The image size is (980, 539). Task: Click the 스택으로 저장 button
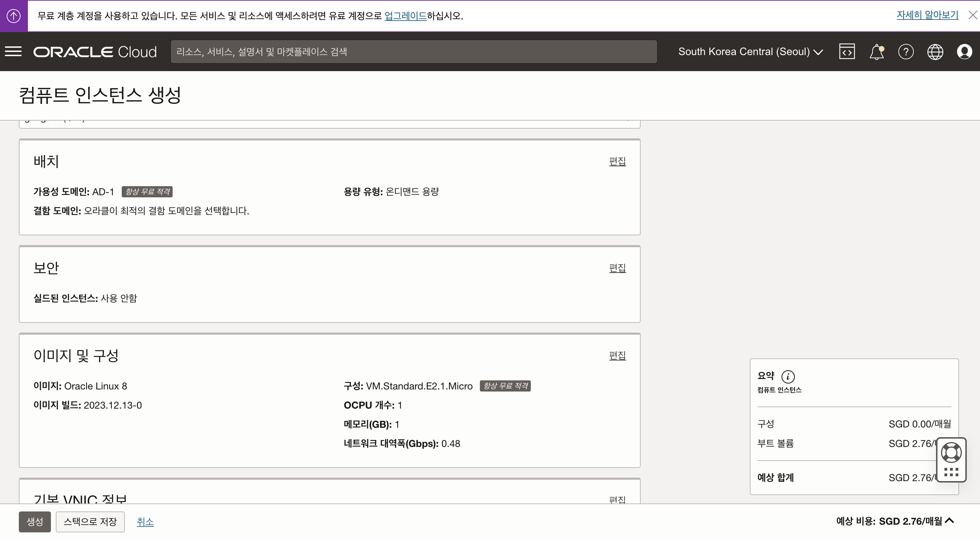(90, 522)
